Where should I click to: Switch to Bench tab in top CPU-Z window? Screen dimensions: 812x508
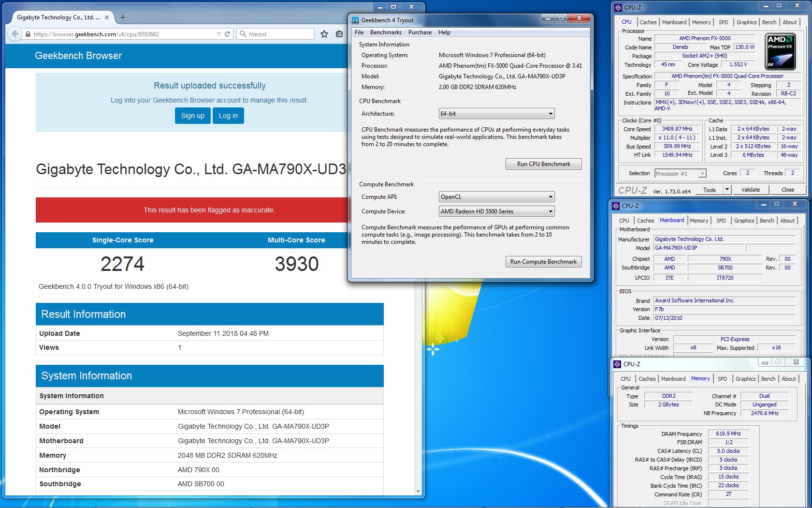click(x=769, y=22)
